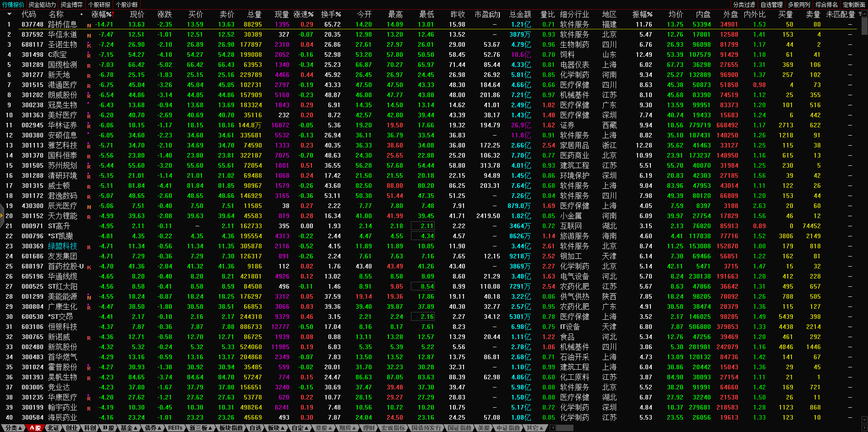868x432 pixels.
Task: Click the scroll-down arrow on vertical scrollbar
Action: (864, 420)
